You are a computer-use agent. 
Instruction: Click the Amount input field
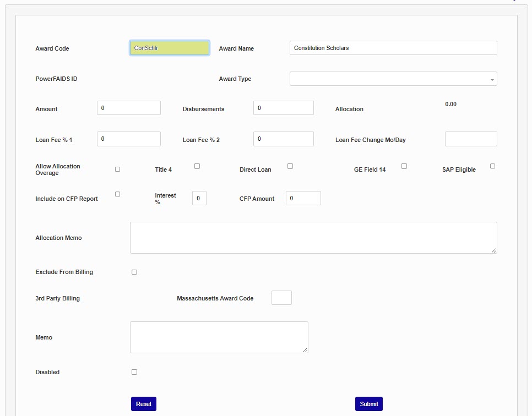(x=129, y=108)
